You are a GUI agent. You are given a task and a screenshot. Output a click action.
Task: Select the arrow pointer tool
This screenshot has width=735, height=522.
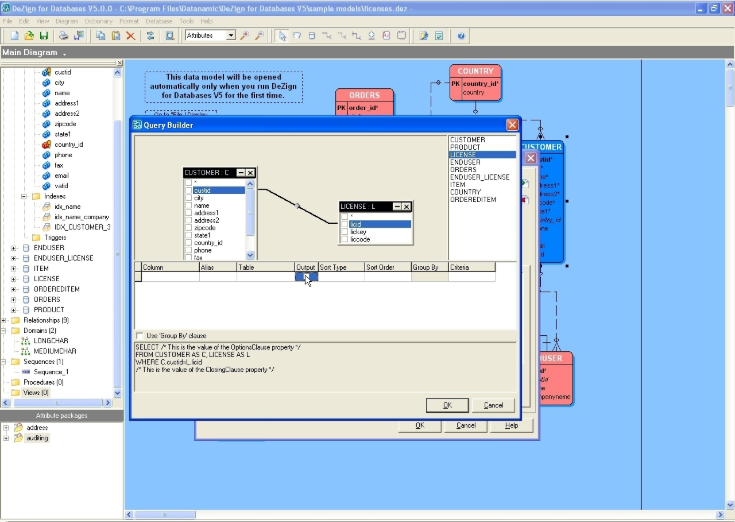click(x=282, y=35)
